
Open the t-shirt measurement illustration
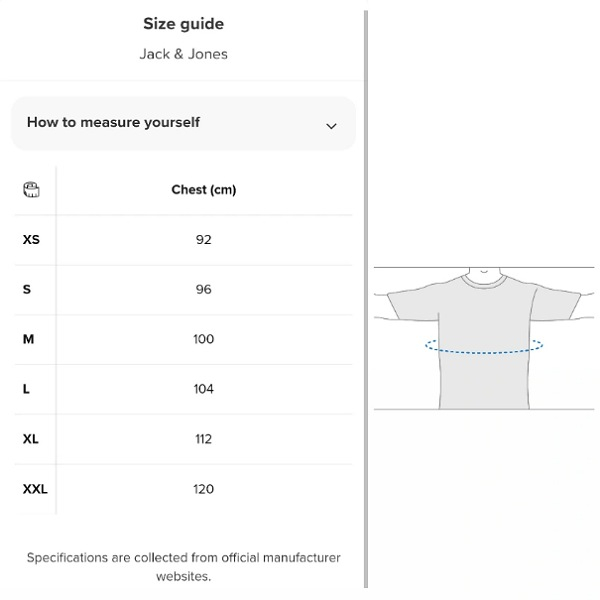point(484,337)
